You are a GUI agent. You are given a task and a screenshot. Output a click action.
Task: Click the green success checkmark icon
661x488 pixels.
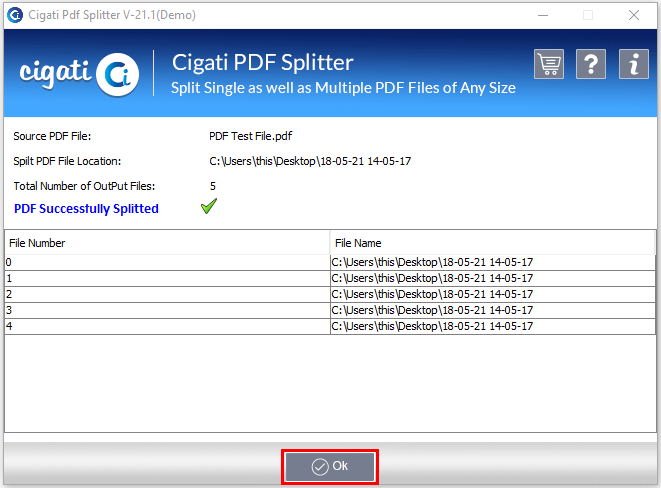[x=209, y=206]
